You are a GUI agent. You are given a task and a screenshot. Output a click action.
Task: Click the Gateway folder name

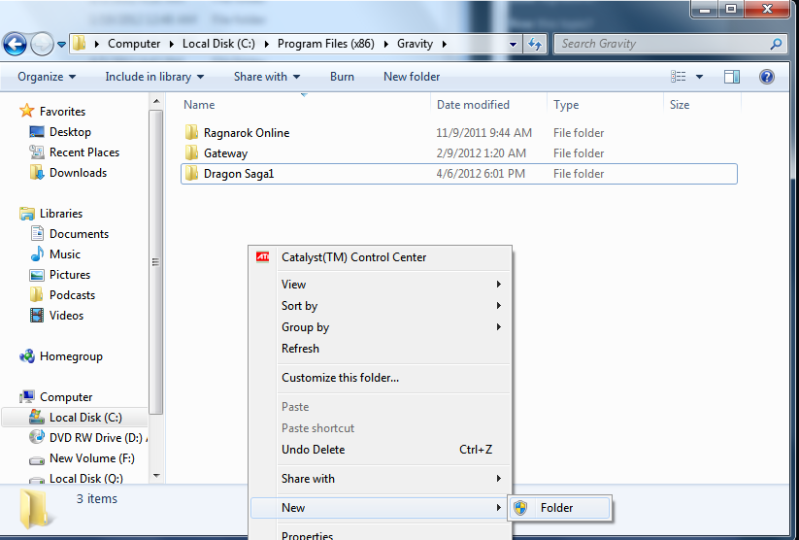tap(226, 153)
